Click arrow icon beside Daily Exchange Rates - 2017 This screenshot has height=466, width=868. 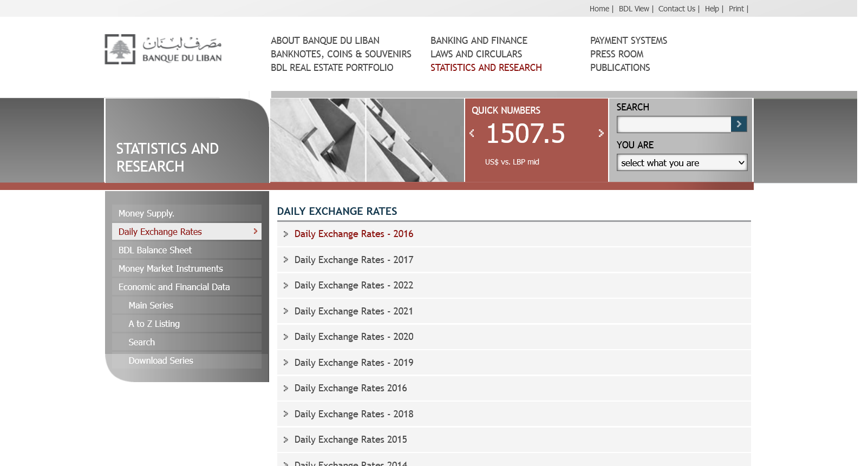click(x=286, y=260)
